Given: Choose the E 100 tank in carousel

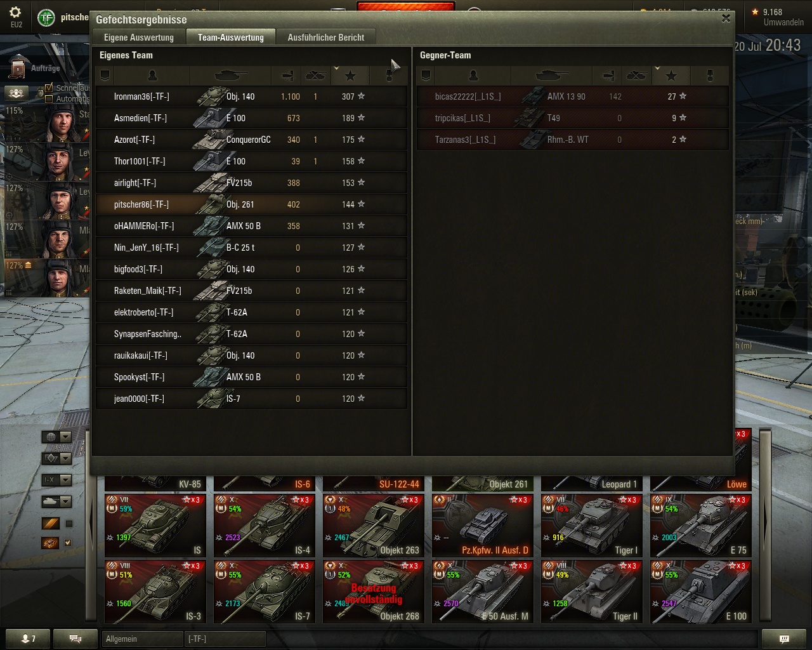Looking at the screenshot, I should 701,592.
